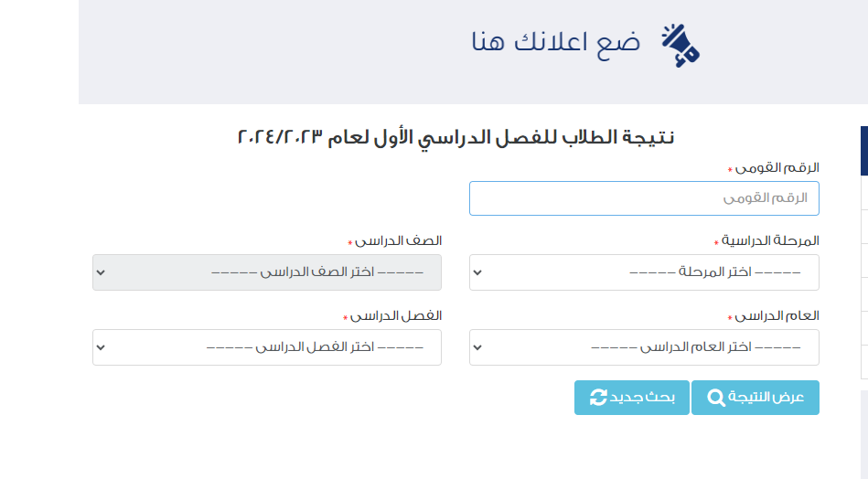Click the العام الدراسى field label
Image resolution: width=868 pixels, height=479 pixels.
777,316
